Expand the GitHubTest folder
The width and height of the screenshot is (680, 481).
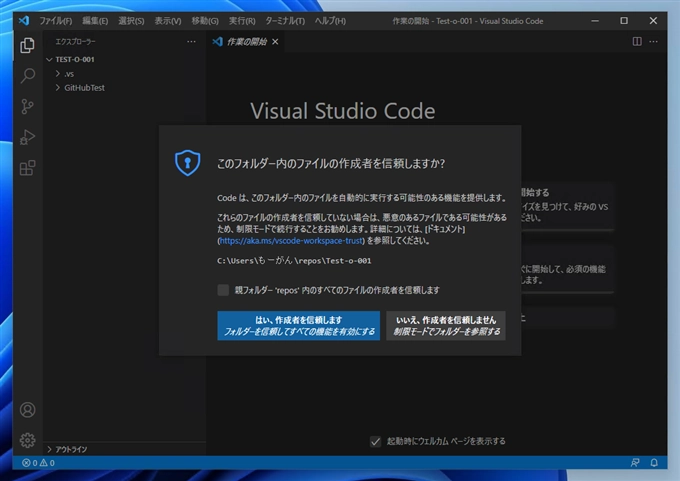(x=58, y=88)
